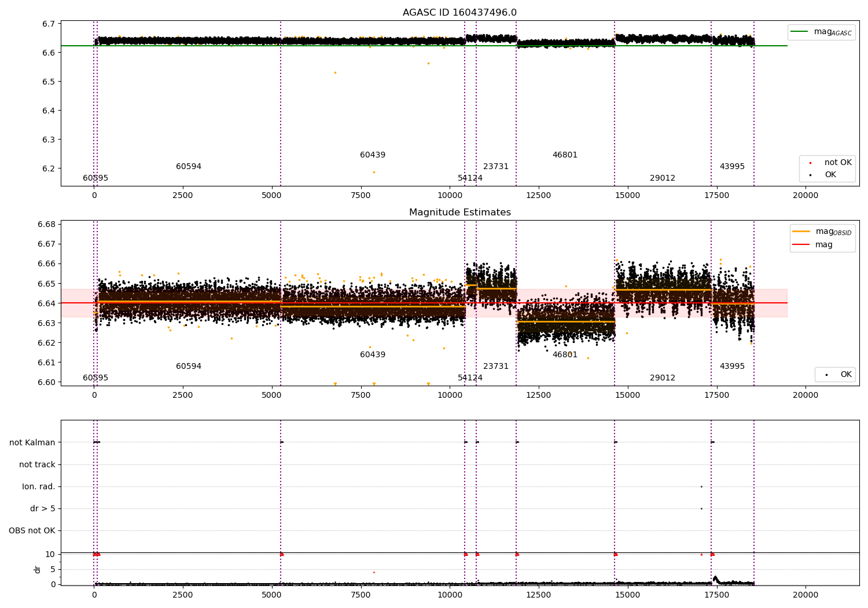Click the 6.5 y-axis tick in top plot

tap(49, 82)
